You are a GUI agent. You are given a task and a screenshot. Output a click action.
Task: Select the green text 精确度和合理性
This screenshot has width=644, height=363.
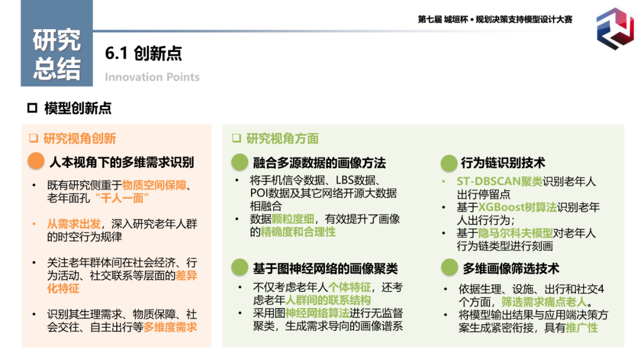coord(298,232)
